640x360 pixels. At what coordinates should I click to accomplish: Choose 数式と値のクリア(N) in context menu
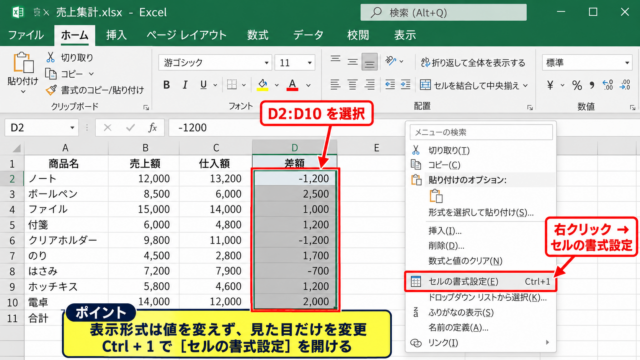pos(480,261)
